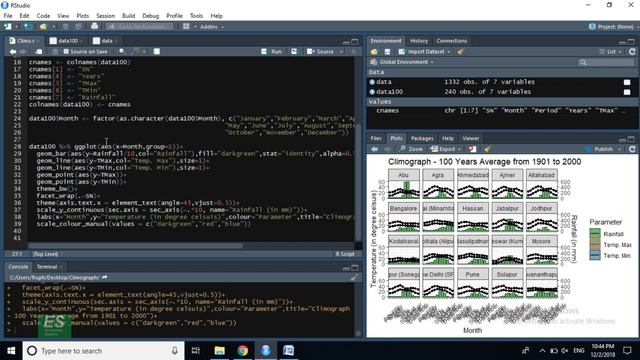Screen dimensions: 640x360
Task: Re-run the previous code region
Action: (x=294, y=52)
